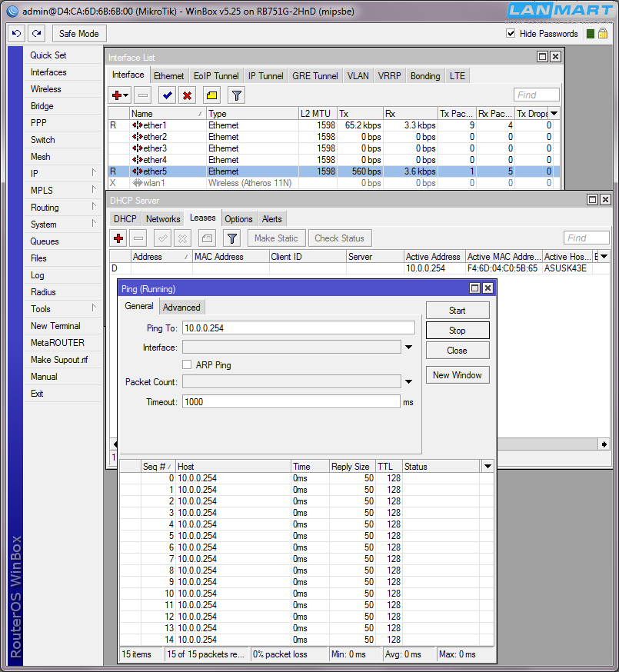Click the blue checkmark Enable icon in Interface List
Screen dimensions: 619x672
coord(166,95)
